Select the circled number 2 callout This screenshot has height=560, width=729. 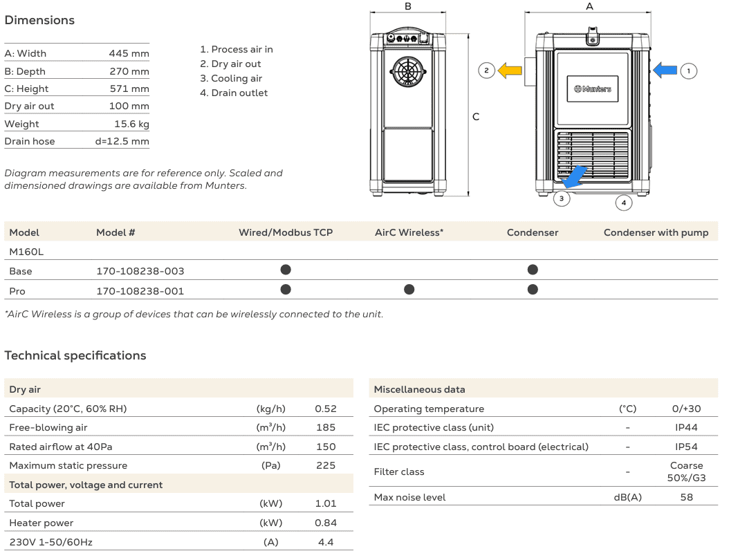click(x=486, y=71)
